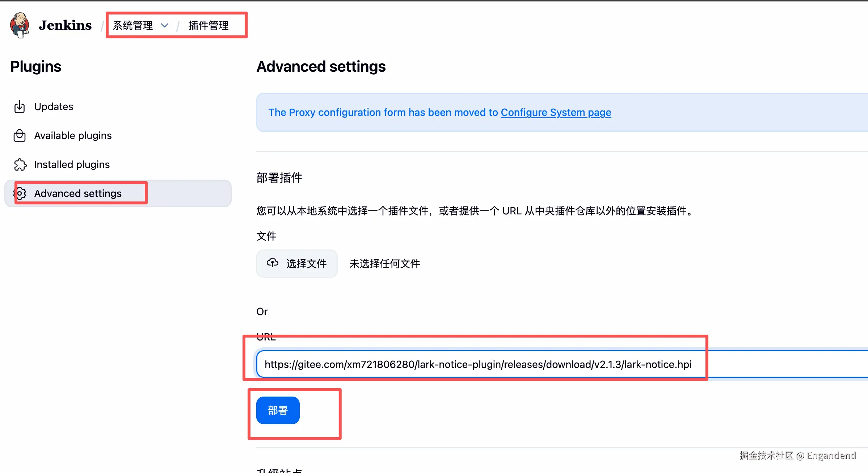
Task: Click the Available plugins shopping bag icon
Action: click(x=20, y=136)
